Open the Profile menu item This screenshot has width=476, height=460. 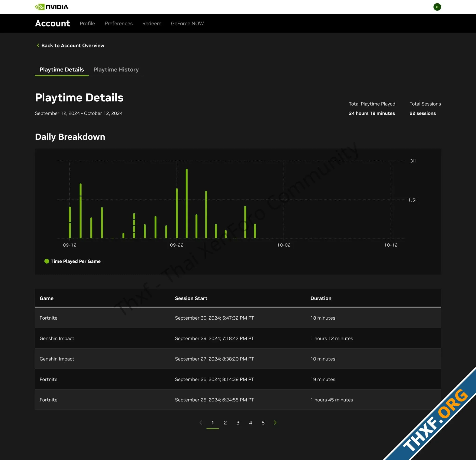[87, 23]
